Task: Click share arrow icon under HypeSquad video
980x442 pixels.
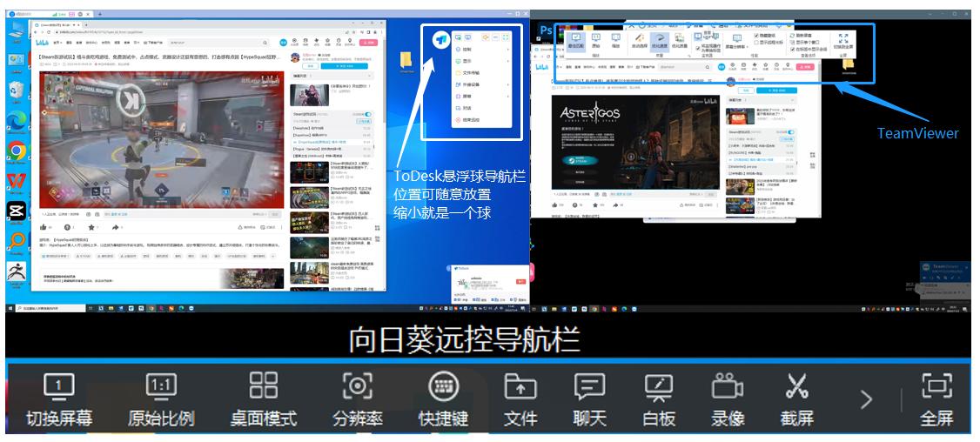Action: pyautogui.click(x=116, y=228)
